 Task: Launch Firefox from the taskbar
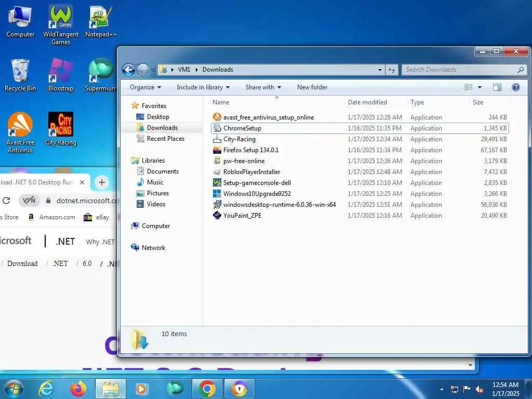(78, 389)
